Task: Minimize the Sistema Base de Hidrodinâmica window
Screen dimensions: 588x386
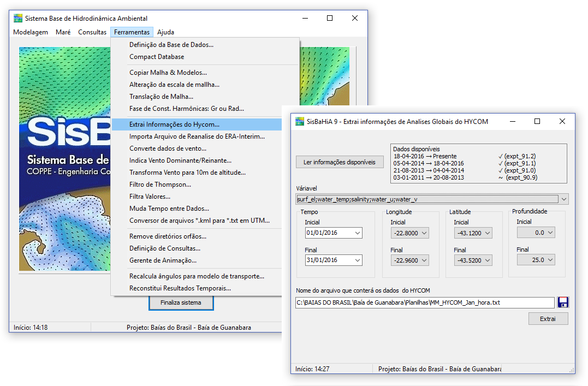Action: point(305,18)
